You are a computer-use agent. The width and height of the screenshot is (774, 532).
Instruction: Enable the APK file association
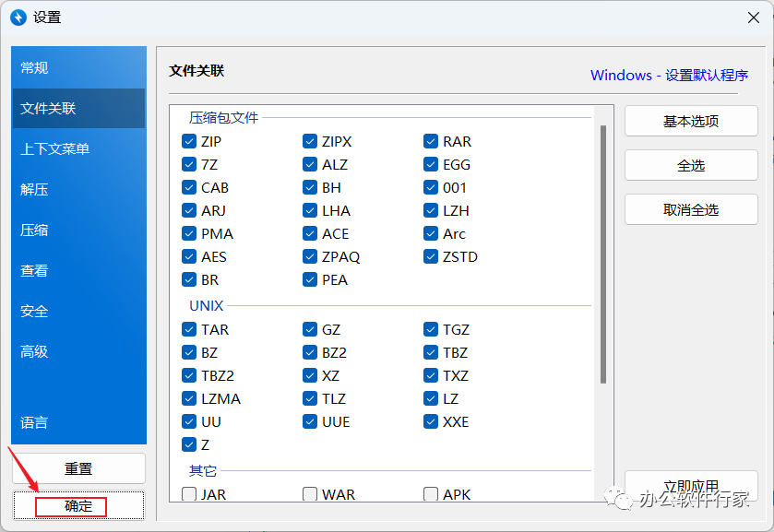tap(430, 494)
